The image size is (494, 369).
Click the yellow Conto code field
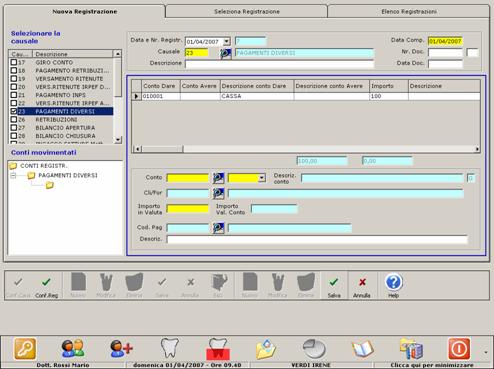[x=188, y=178]
